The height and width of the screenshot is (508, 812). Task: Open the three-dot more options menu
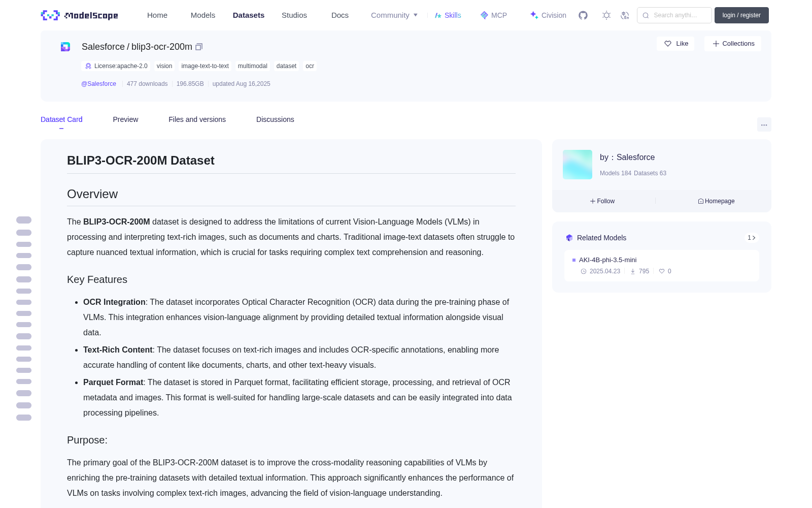coord(764,124)
